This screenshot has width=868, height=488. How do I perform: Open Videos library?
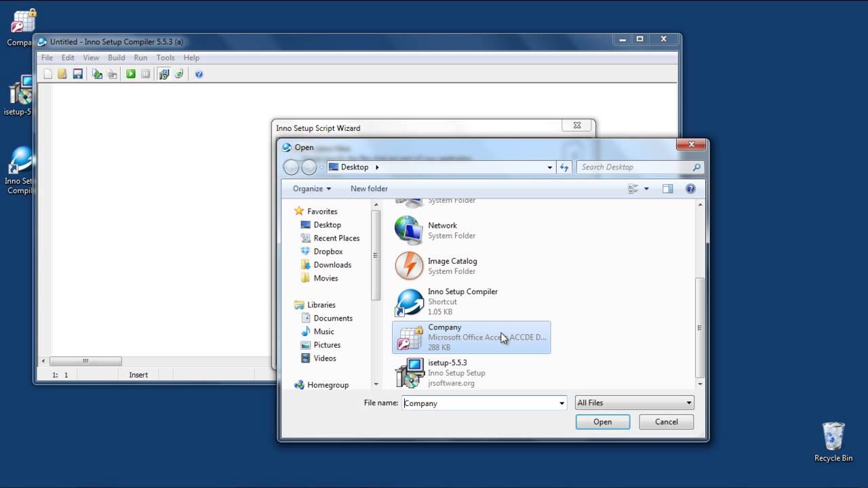point(325,358)
